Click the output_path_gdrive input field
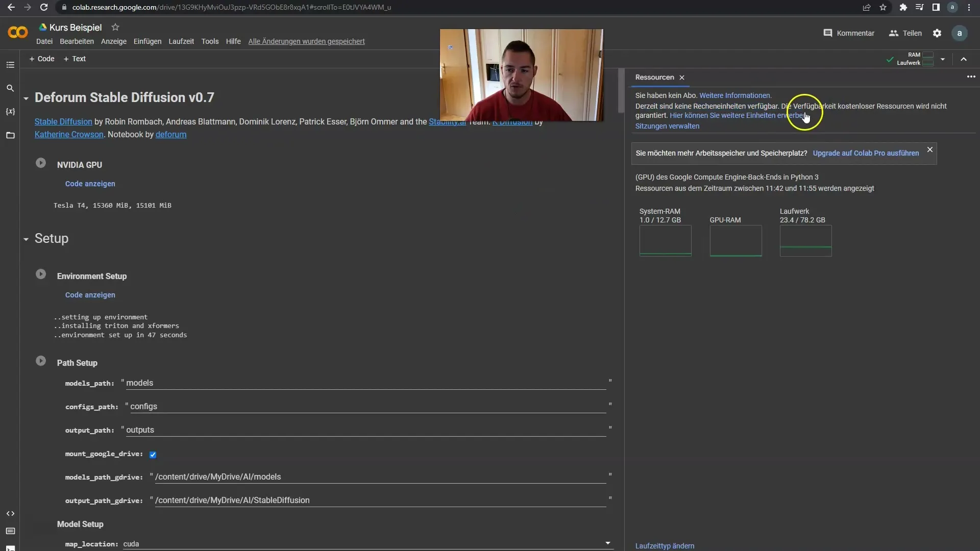This screenshot has width=980, height=551. point(380,500)
